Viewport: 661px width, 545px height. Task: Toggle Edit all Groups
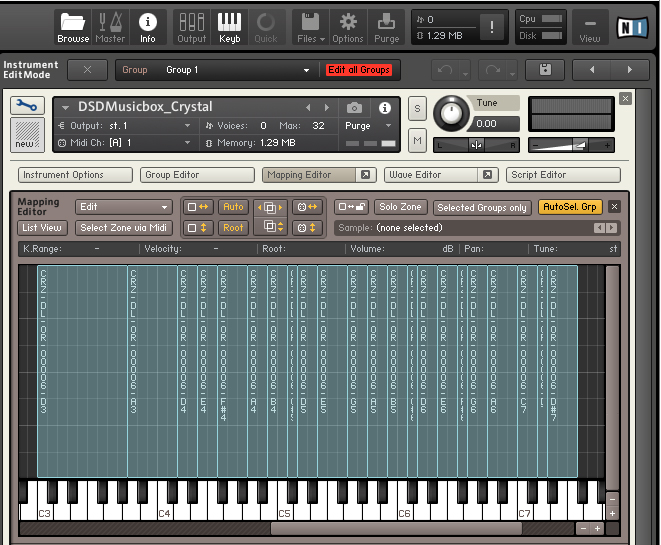(x=359, y=70)
